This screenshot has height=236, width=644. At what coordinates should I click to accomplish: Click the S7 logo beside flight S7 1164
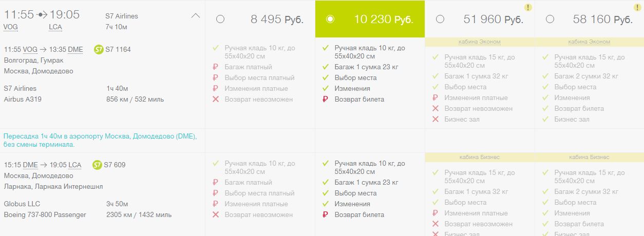(99, 50)
